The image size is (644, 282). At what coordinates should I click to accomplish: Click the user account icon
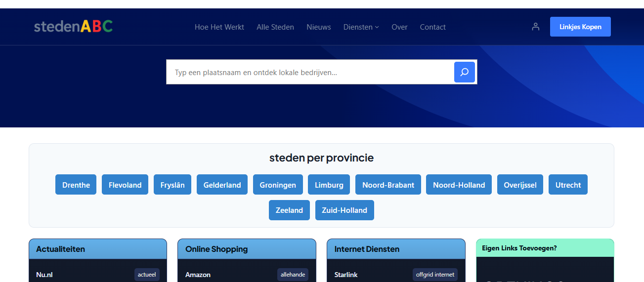pyautogui.click(x=535, y=27)
